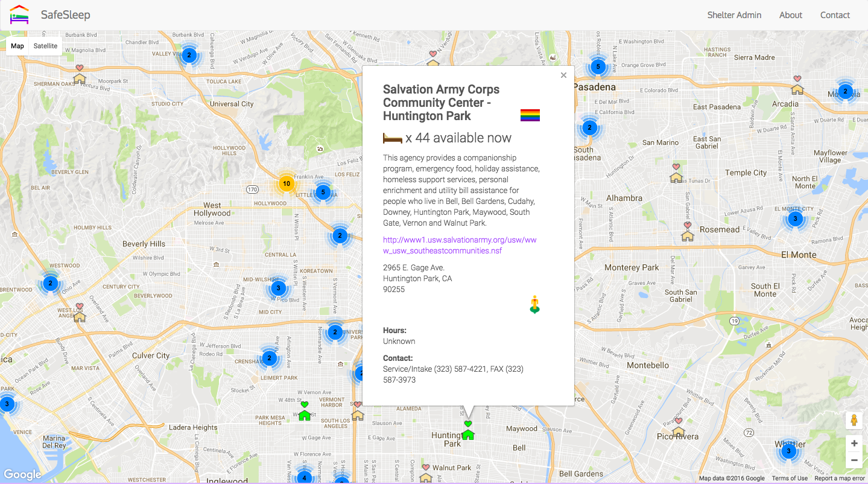Select the shelter marker near Temple City

pos(676,173)
